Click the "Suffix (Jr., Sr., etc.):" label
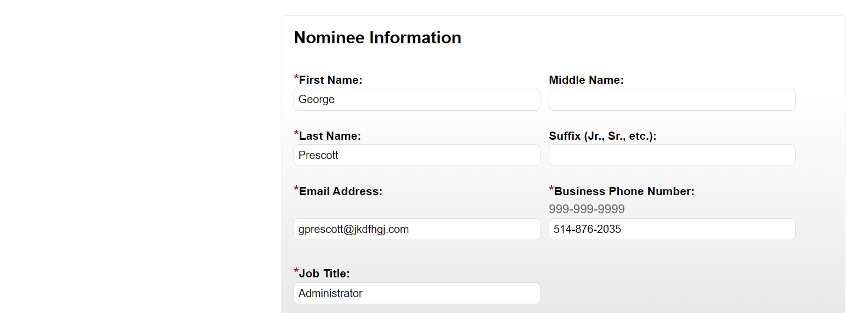Screen dimensions: 868x313 coord(602,136)
